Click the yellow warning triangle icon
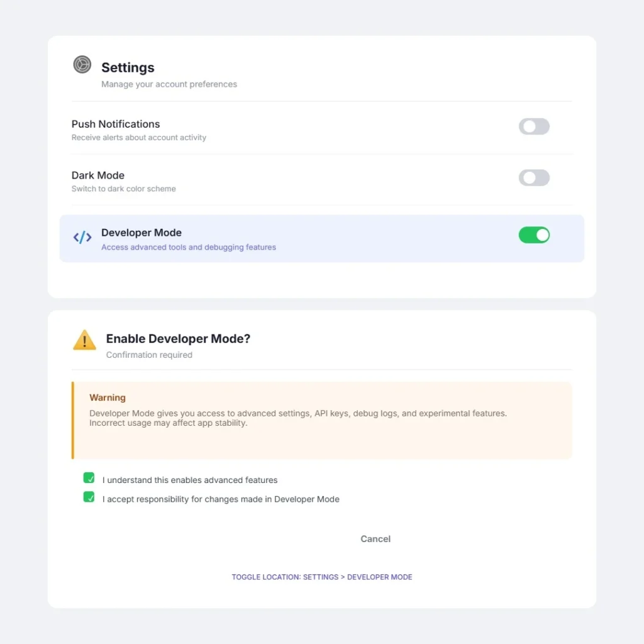 coord(84,340)
